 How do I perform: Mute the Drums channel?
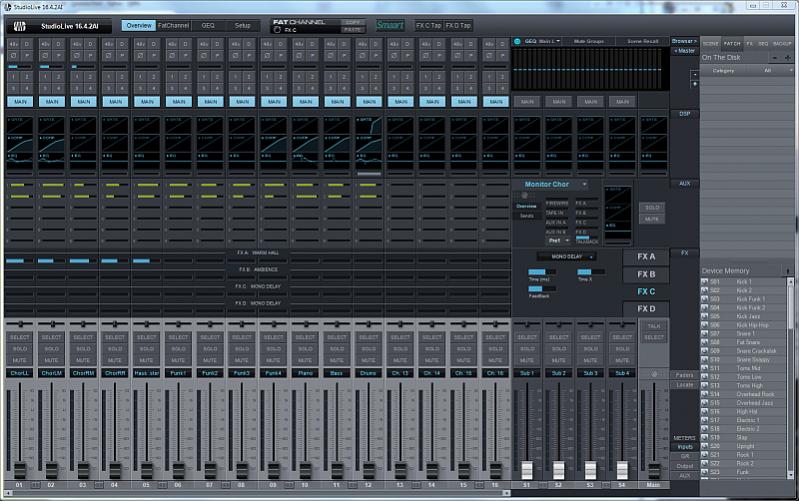point(368,360)
